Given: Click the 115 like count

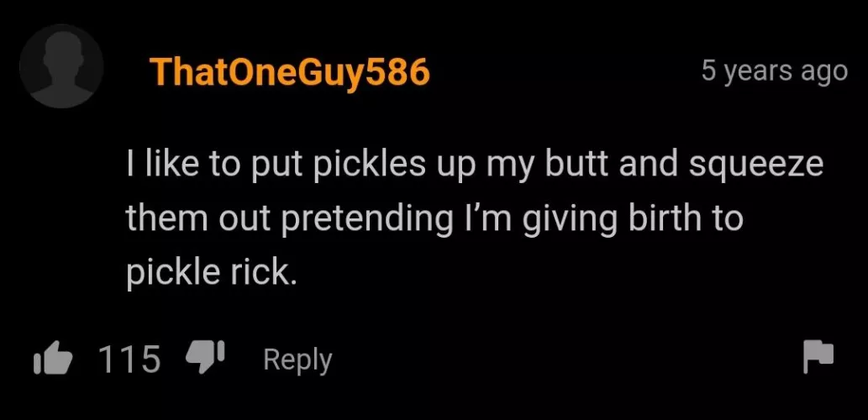Looking at the screenshot, I should click(x=130, y=359).
